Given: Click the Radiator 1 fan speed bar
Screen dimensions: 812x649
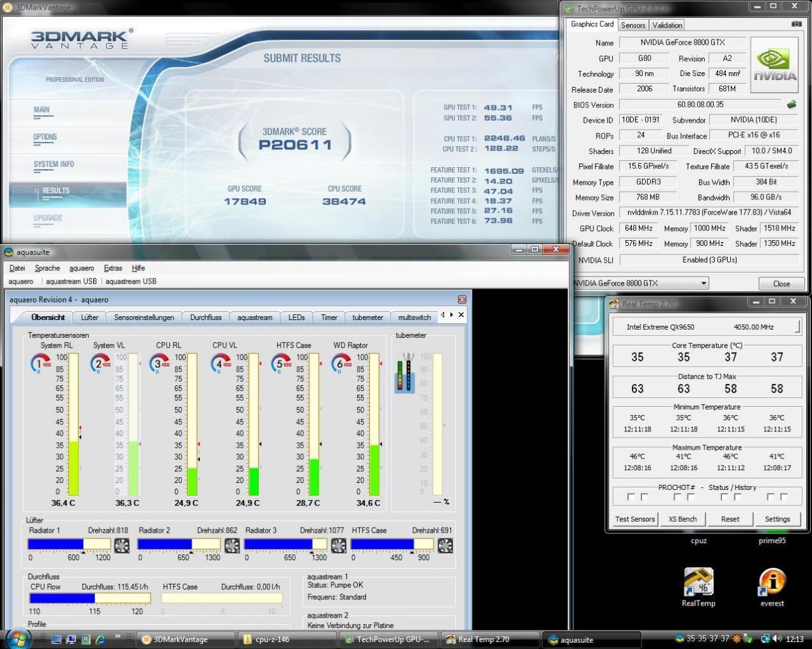Looking at the screenshot, I should (69, 544).
